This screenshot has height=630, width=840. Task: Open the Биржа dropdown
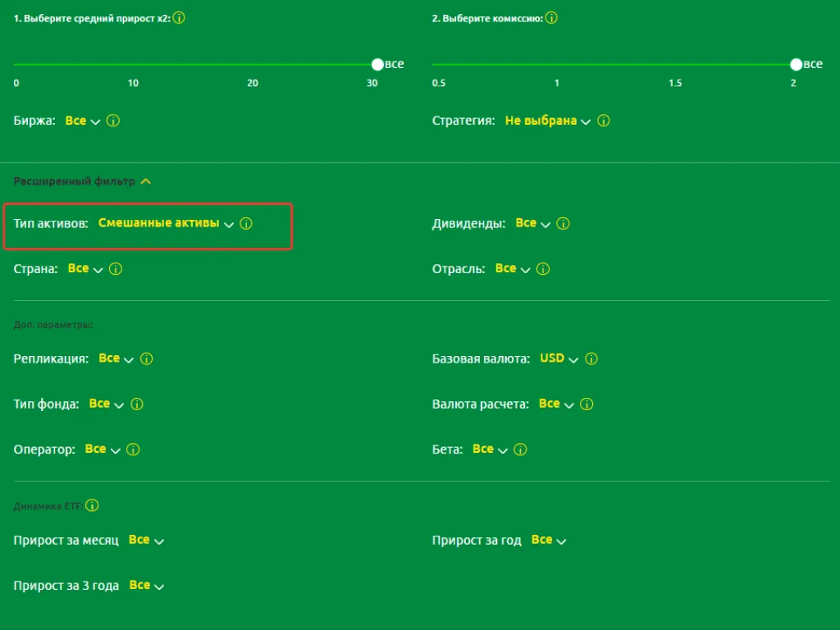[82, 121]
